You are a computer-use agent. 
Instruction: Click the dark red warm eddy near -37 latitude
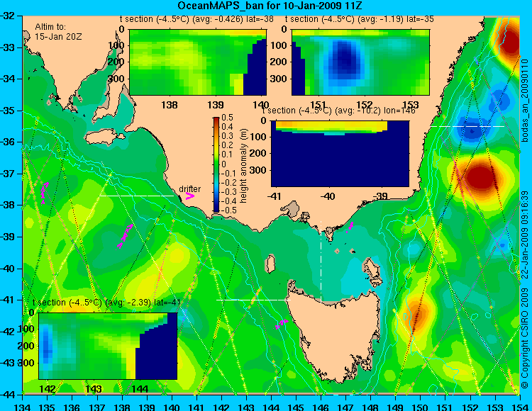pyautogui.click(x=480, y=178)
